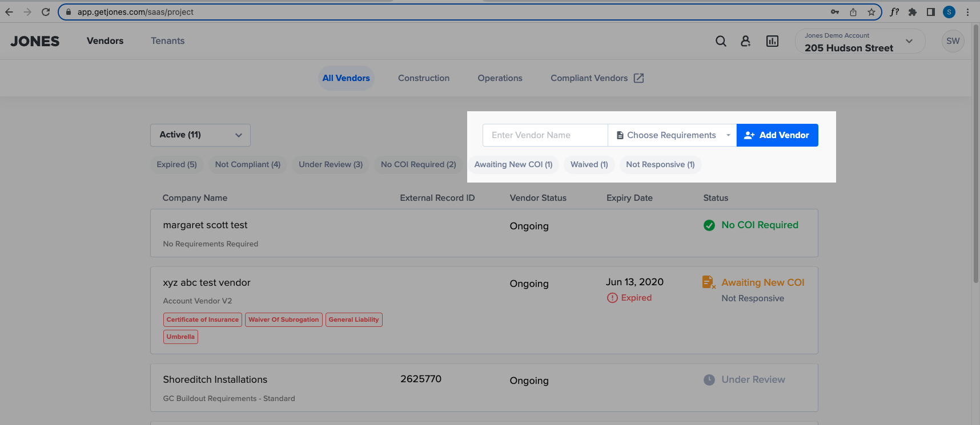
Task: Click the JONES logo
Action: (x=35, y=41)
